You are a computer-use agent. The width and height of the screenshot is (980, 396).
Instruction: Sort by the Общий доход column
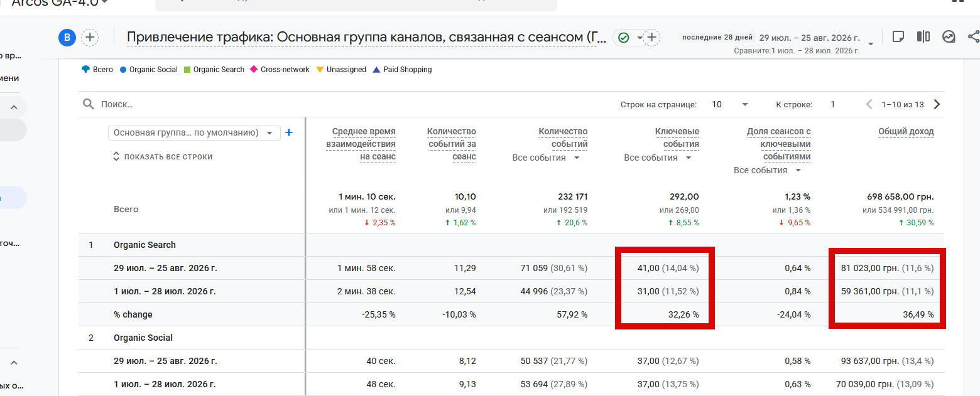[906, 132]
